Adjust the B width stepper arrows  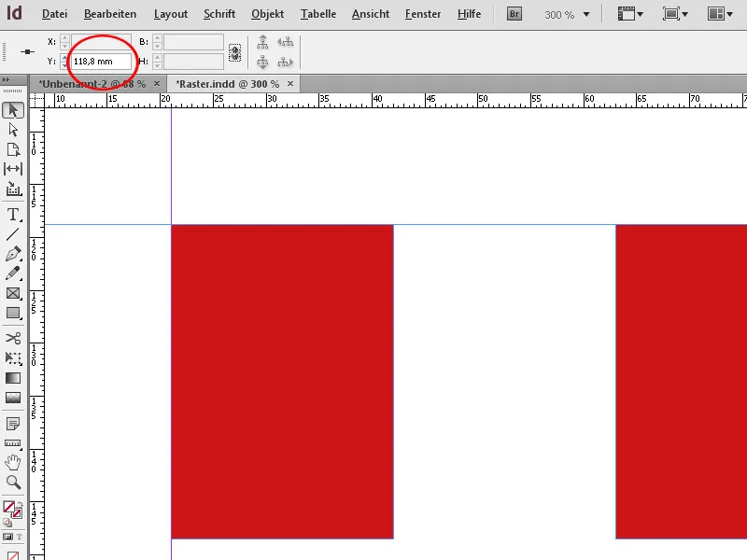(x=158, y=42)
